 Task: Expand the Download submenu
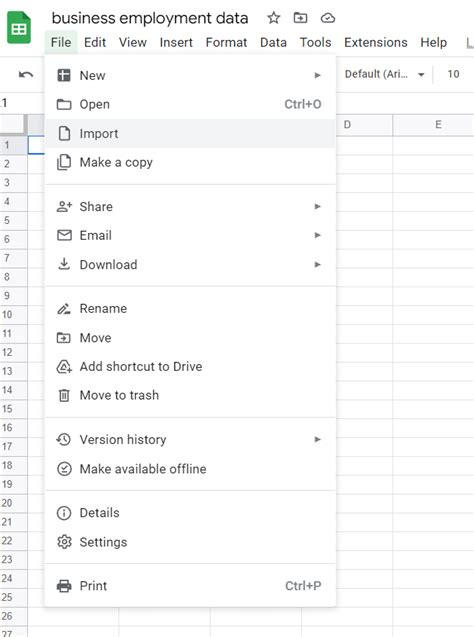(x=190, y=264)
